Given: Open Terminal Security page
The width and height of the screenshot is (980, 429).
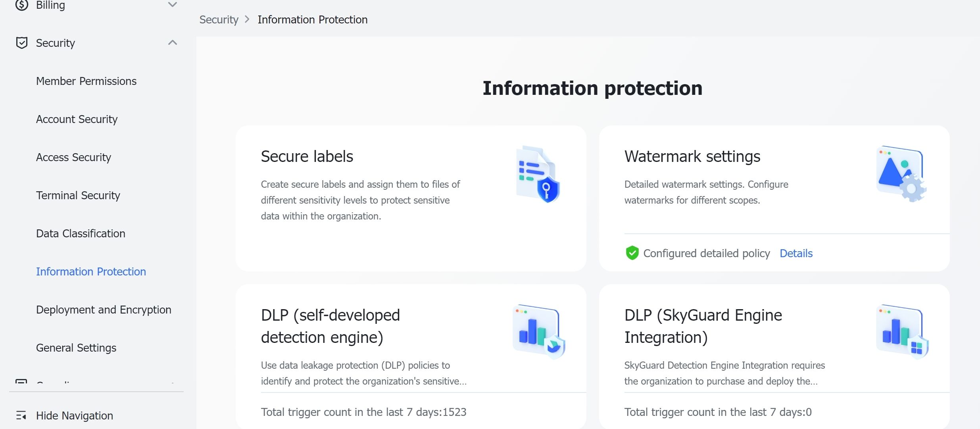Looking at the screenshot, I should point(78,195).
